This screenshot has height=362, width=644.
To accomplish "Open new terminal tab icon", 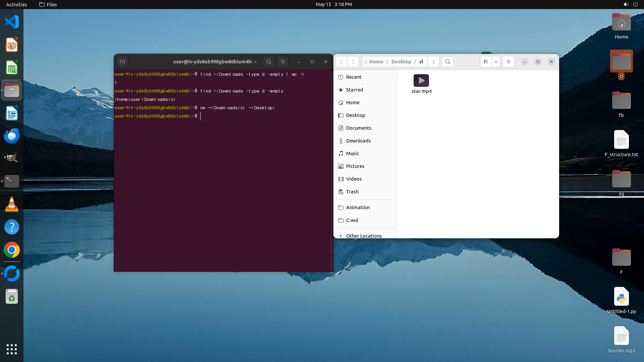I will click(x=122, y=62).
